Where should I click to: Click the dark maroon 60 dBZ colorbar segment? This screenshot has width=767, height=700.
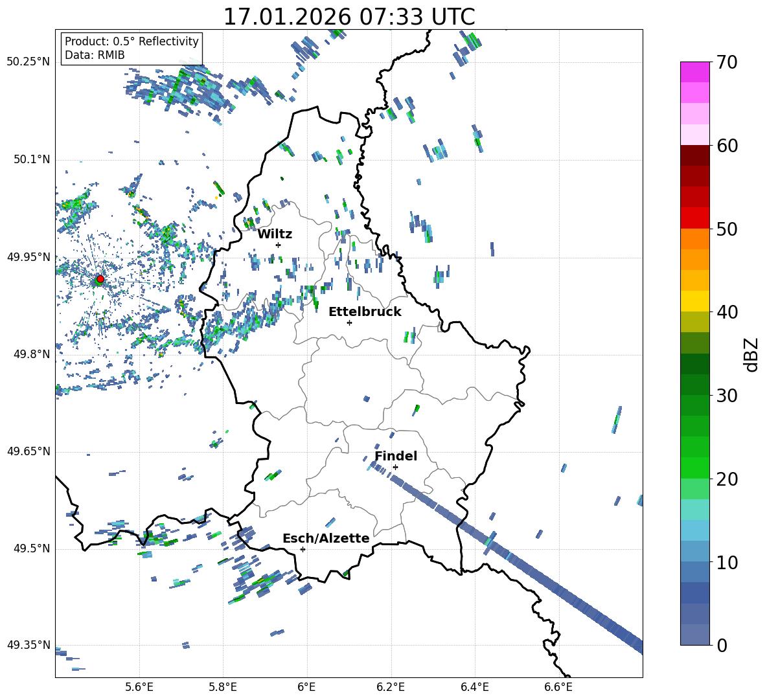[x=694, y=155]
